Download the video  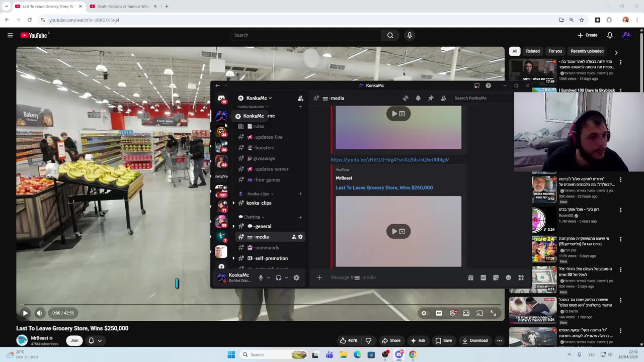coord(475,340)
